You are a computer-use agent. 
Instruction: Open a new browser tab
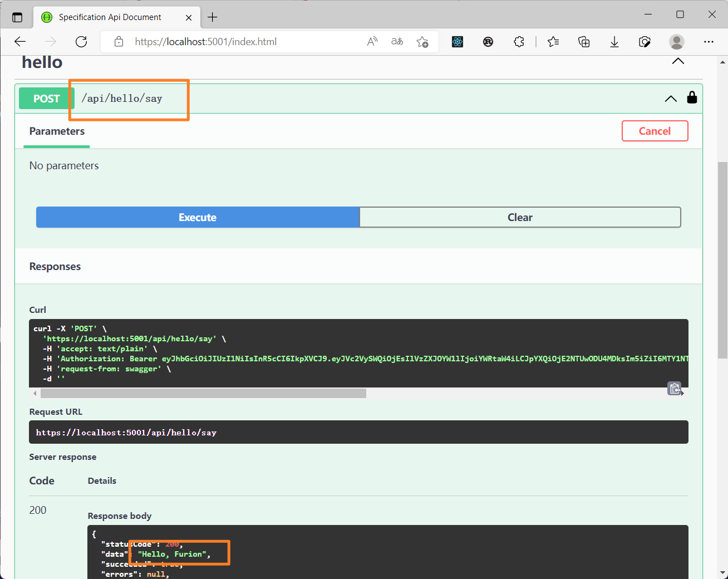click(213, 17)
